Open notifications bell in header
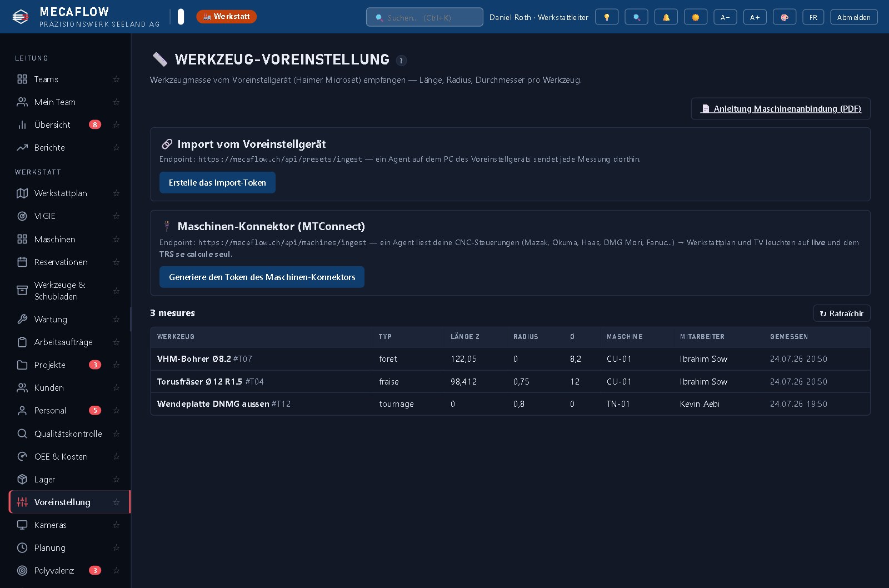 coord(666,17)
